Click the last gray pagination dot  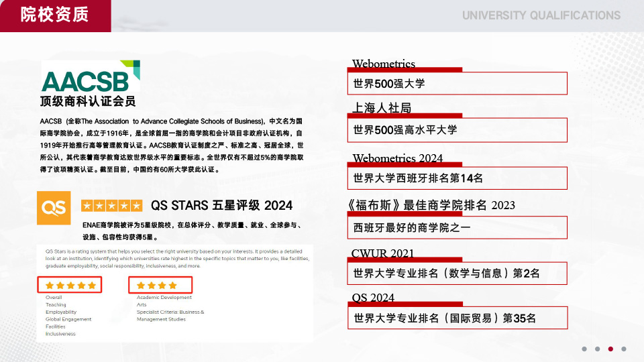click(624, 349)
